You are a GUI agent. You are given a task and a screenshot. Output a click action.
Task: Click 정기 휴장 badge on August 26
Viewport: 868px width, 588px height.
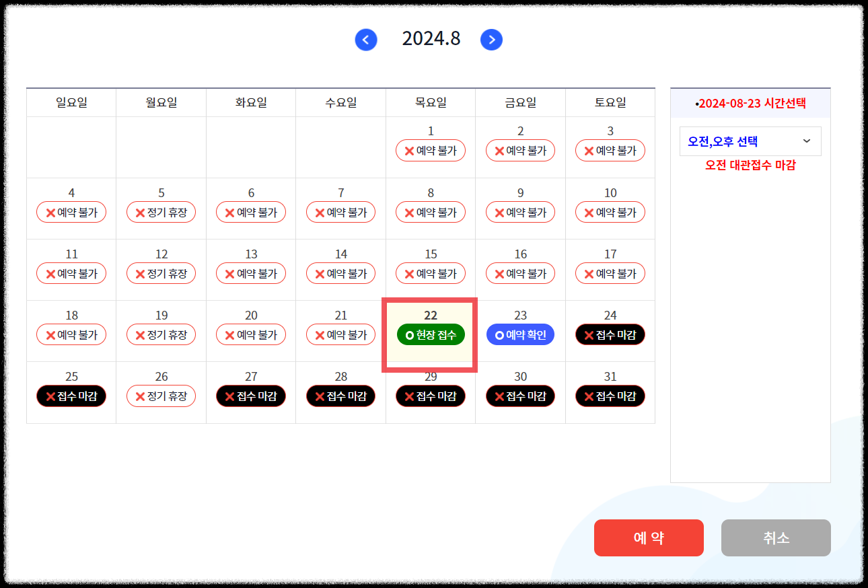click(x=161, y=396)
